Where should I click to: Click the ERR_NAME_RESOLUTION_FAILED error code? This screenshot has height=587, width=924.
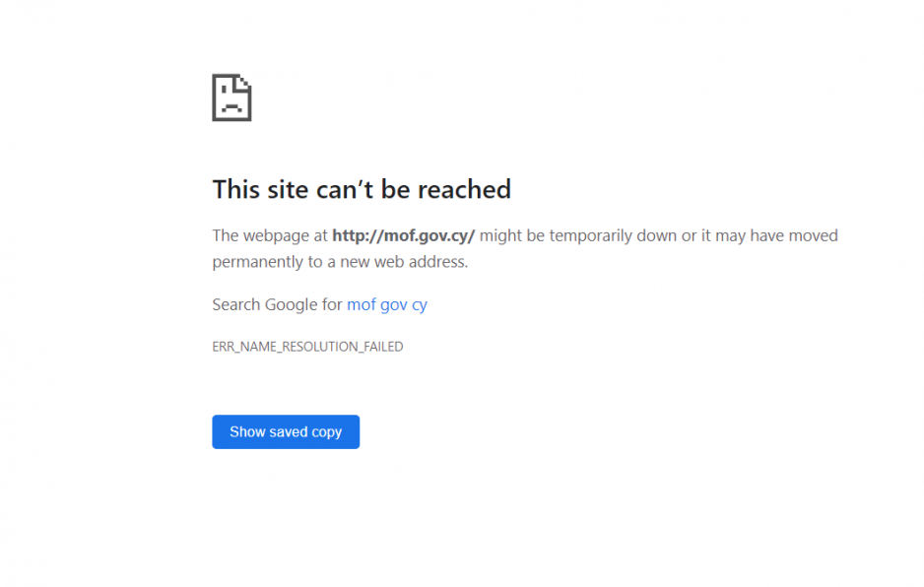click(x=307, y=347)
